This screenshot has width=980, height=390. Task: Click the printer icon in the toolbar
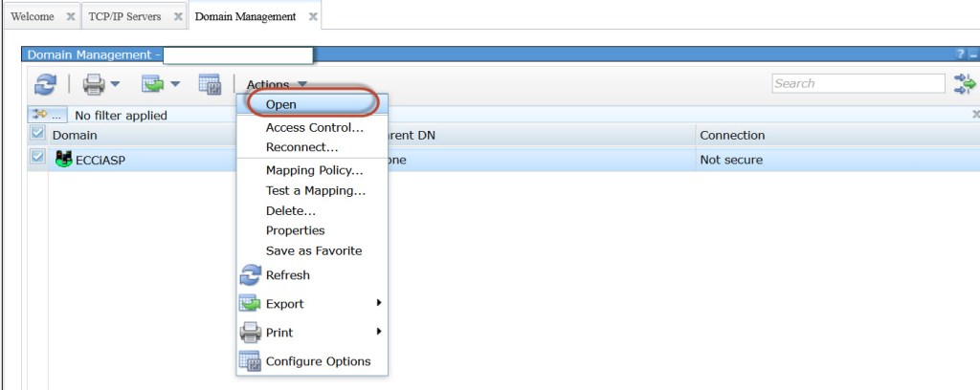(x=94, y=85)
